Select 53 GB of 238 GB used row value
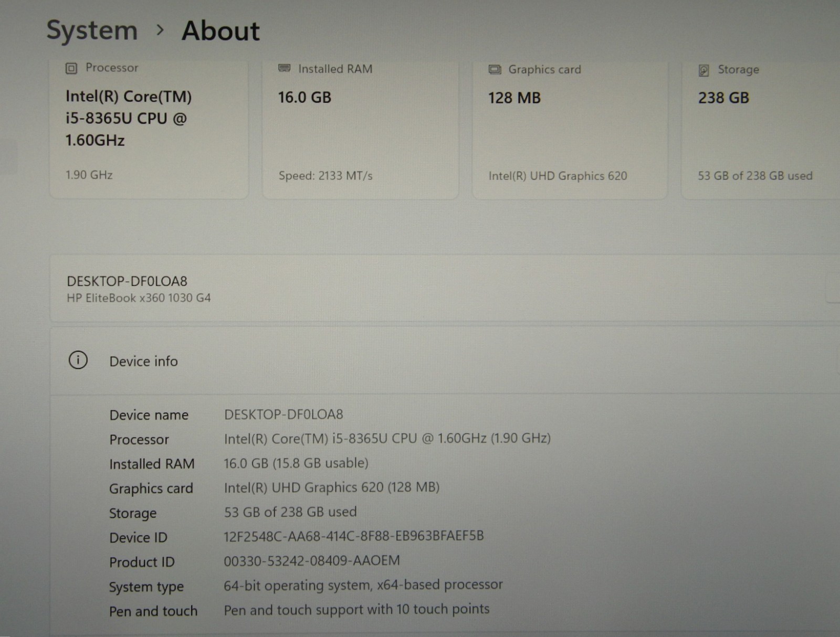The image size is (840, 637). [290, 512]
